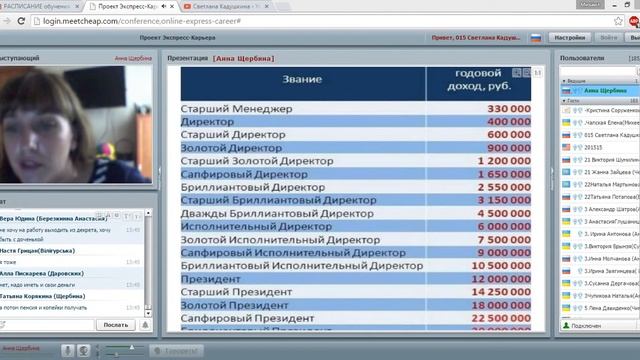Zoom out the presentation slide
Screen dimensions: 640x360
[x=527, y=73]
